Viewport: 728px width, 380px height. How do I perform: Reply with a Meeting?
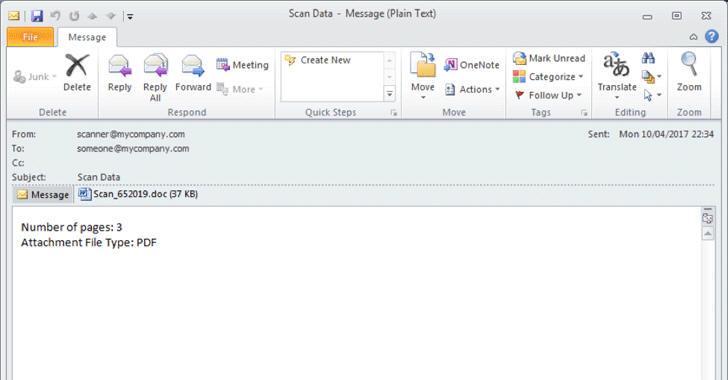(x=242, y=65)
